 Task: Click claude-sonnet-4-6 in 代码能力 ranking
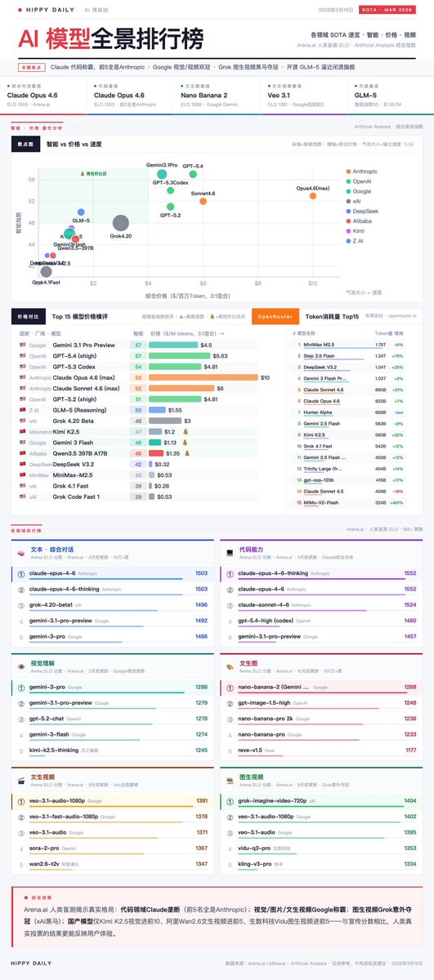pyautogui.click(x=263, y=605)
